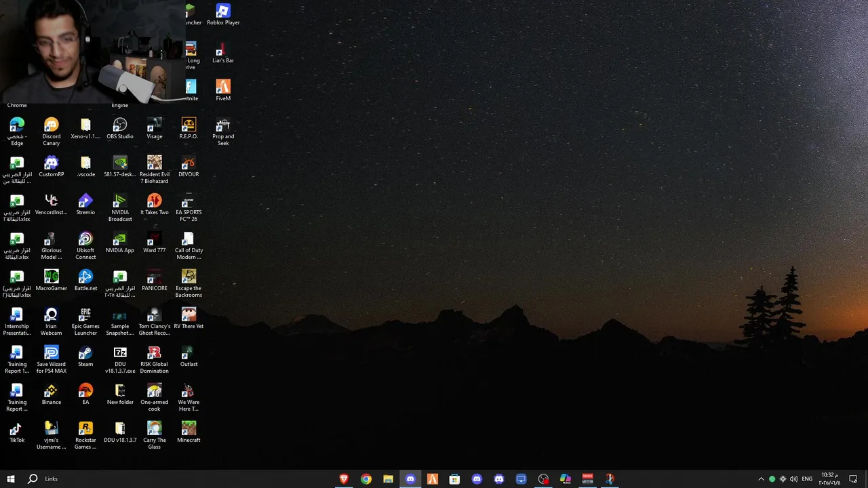
Task: Open Binance desktop shortcut
Action: (52, 394)
